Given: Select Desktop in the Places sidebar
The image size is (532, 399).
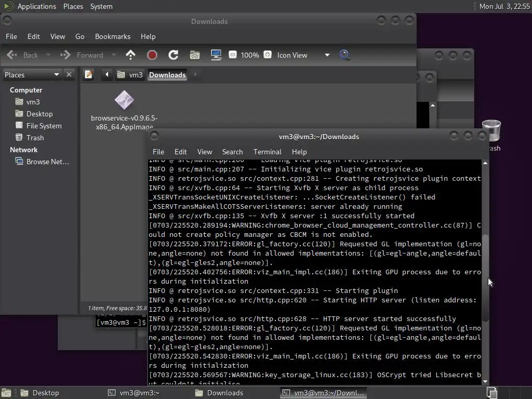Looking at the screenshot, I should tap(39, 114).
